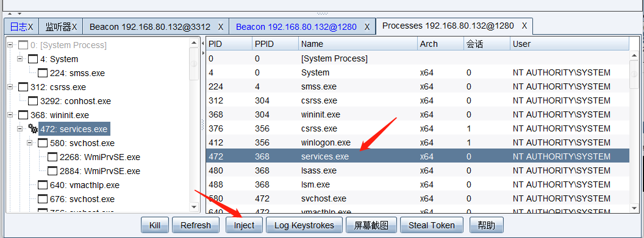Select the System row with PID 4
Viewport: 644px width, 238px height.
point(417,72)
